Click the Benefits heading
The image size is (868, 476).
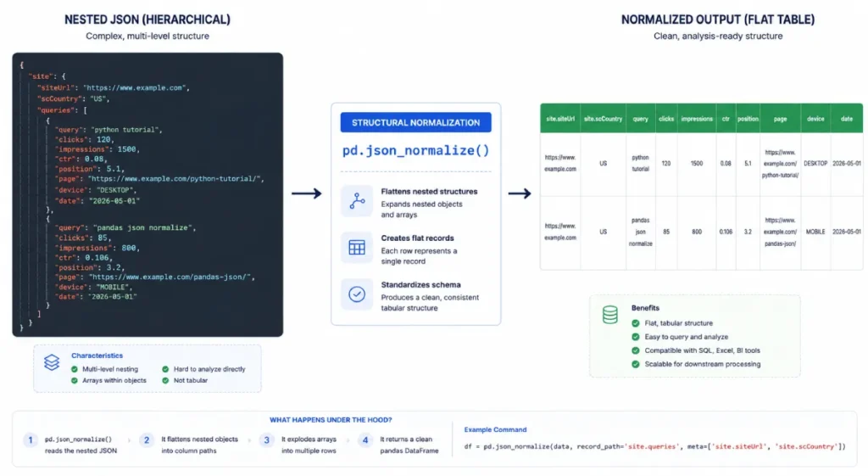coord(645,308)
